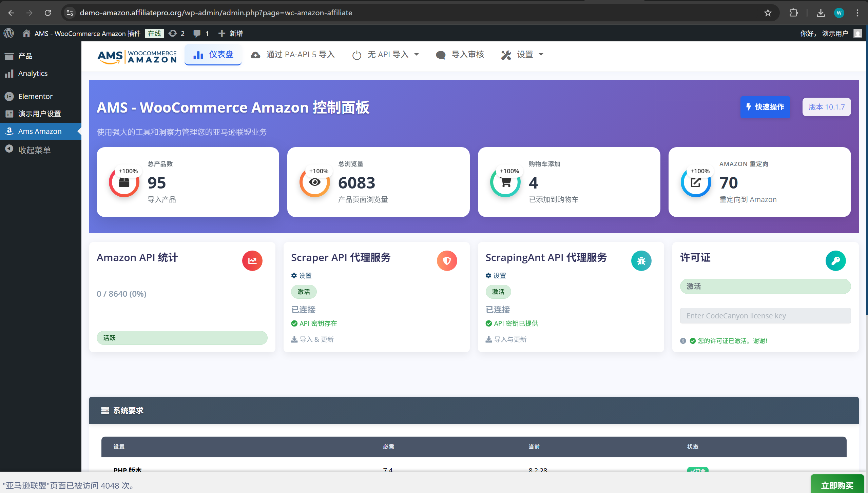Open Elementor in the sidebar menu
Image resolution: width=868 pixels, height=493 pixels.
(x=41, y=96)
